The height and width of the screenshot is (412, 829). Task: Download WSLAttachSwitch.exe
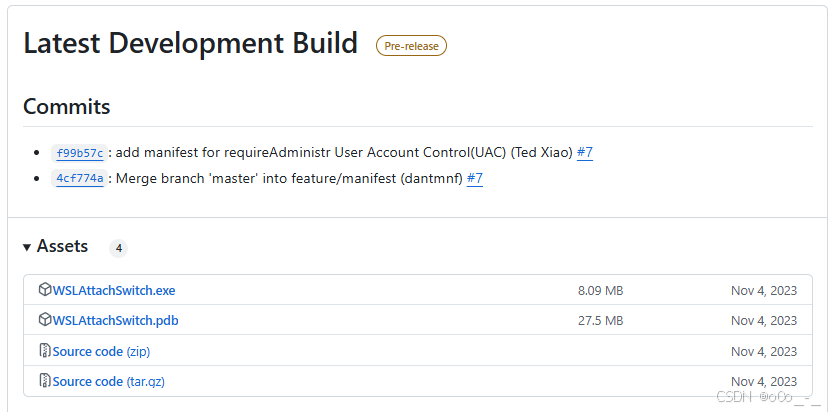point(114,290)
